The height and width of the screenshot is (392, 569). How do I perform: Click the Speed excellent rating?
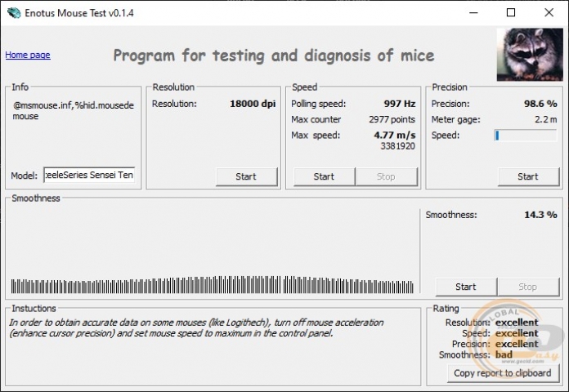click(x=517, y=333)
